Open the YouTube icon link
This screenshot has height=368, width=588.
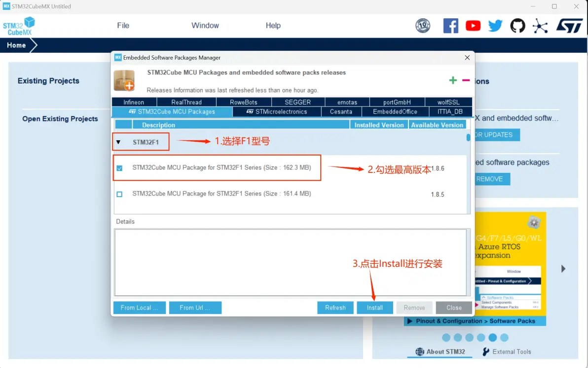tap(473, 26)
